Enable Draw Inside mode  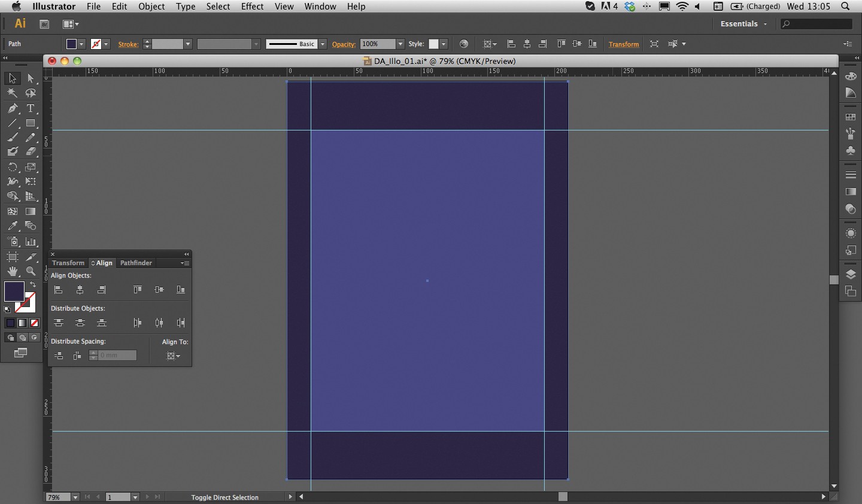(x=34, y=338)
